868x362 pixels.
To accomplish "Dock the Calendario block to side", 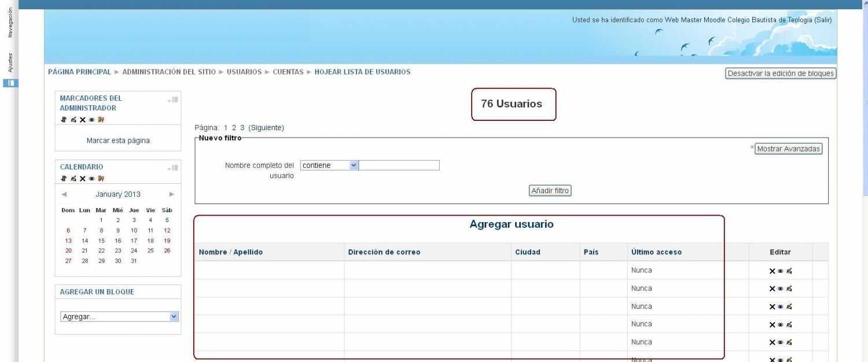I will (173, 168).
